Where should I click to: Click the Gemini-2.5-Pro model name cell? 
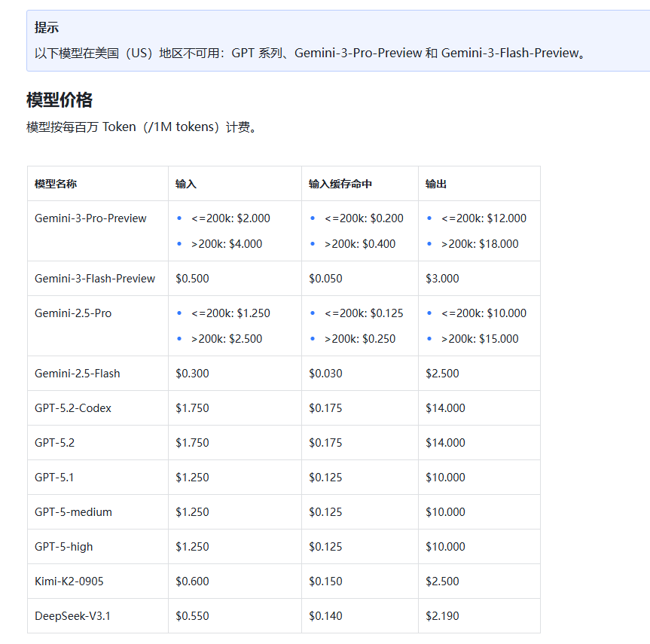73,313
